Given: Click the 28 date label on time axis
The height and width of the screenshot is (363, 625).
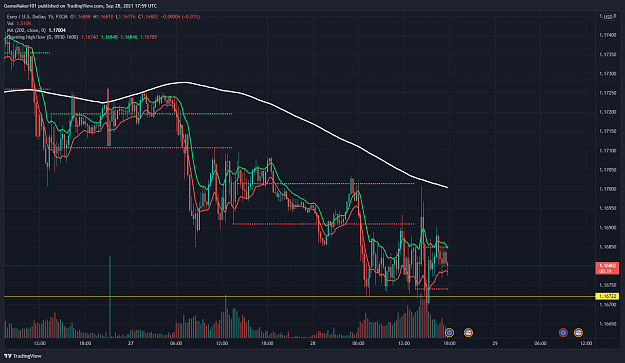Looking at the screenshot, I should tap(312, 343).
